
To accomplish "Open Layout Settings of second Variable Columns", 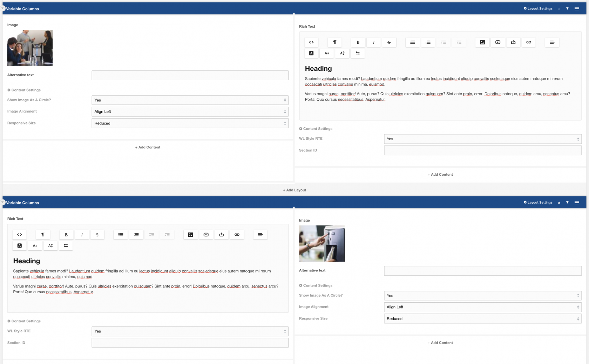I will click(538, 202).
